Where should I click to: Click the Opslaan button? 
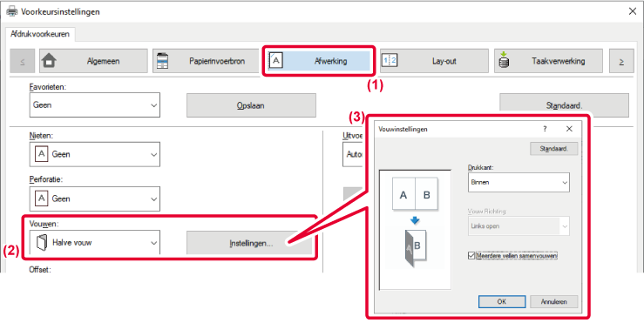[251, 105]
